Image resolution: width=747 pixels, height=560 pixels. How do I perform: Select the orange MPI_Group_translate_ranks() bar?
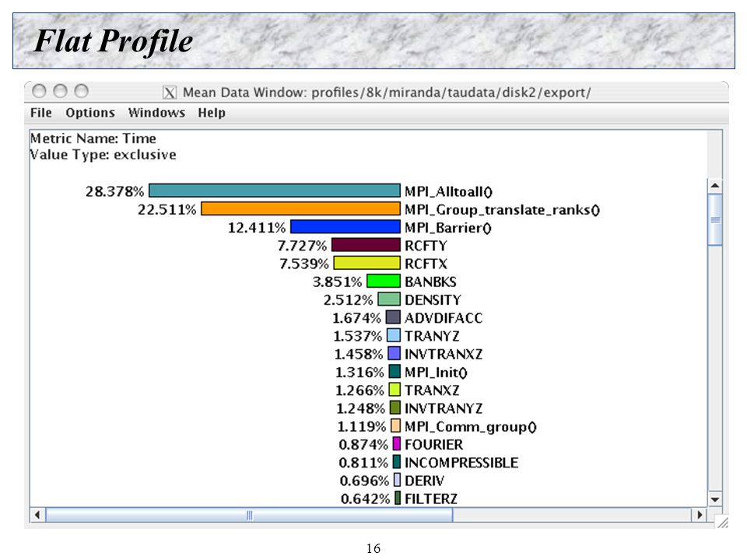click(x=300, y=208)
